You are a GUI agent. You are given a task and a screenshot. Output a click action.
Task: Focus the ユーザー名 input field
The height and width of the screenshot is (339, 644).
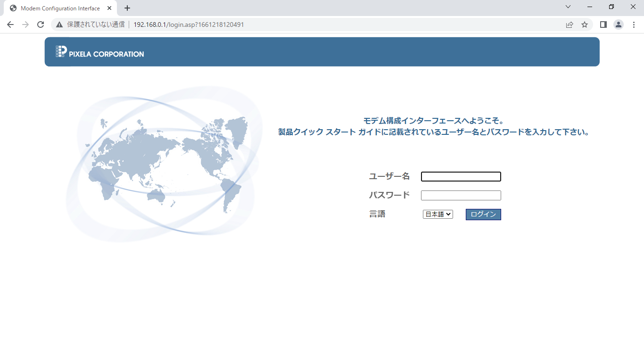tap(461, 176)
